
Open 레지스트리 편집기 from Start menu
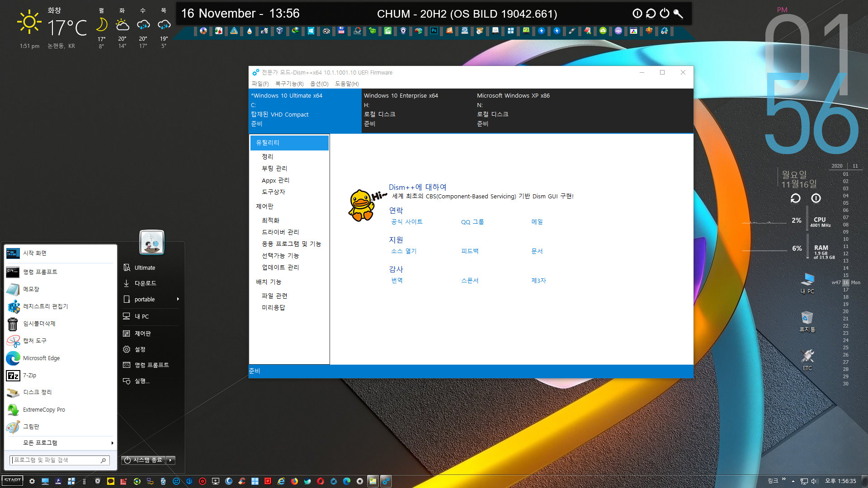pos(59,306)
